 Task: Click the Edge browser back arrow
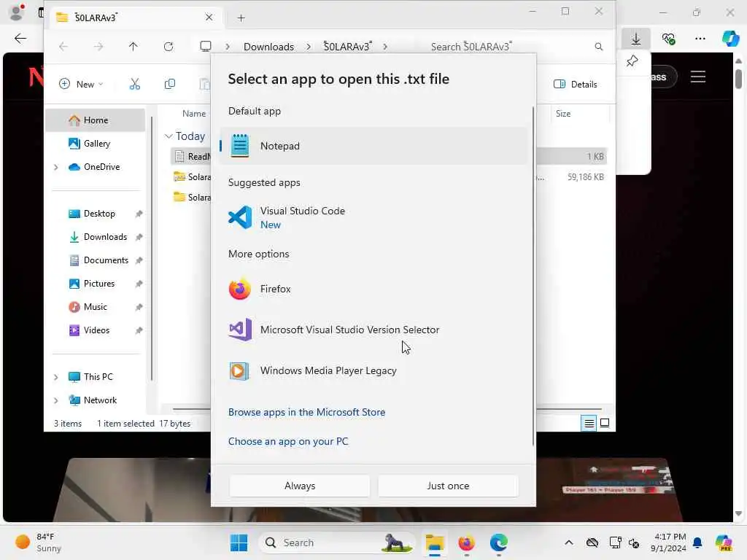coord(20,38)
